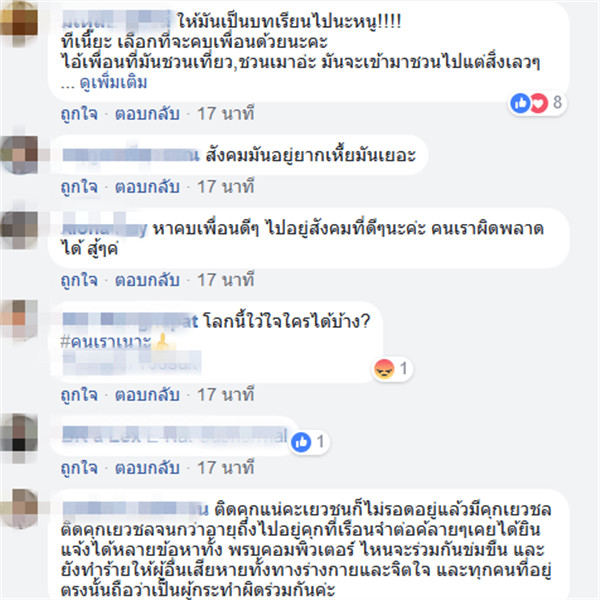Click ตอบกลับ under the first comment
The height and width of the screenshot is (600, 600).
click(x=147, y=114)
